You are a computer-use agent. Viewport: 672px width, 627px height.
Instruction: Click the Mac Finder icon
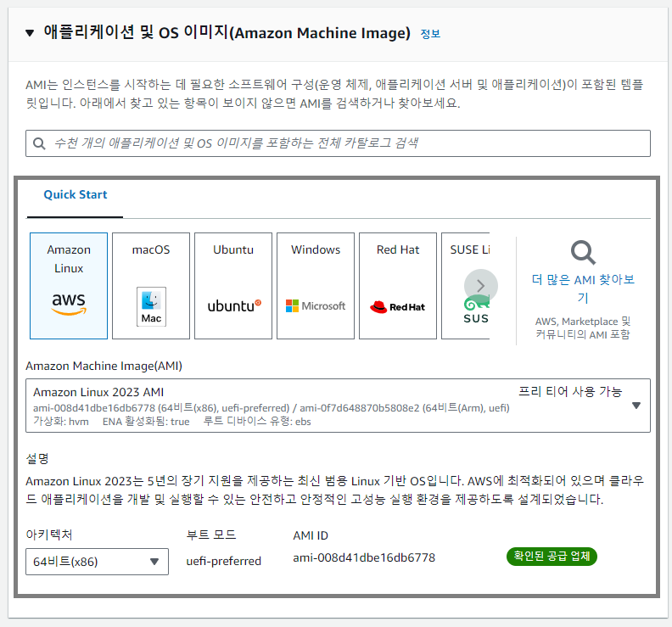[x=151, y=307]
